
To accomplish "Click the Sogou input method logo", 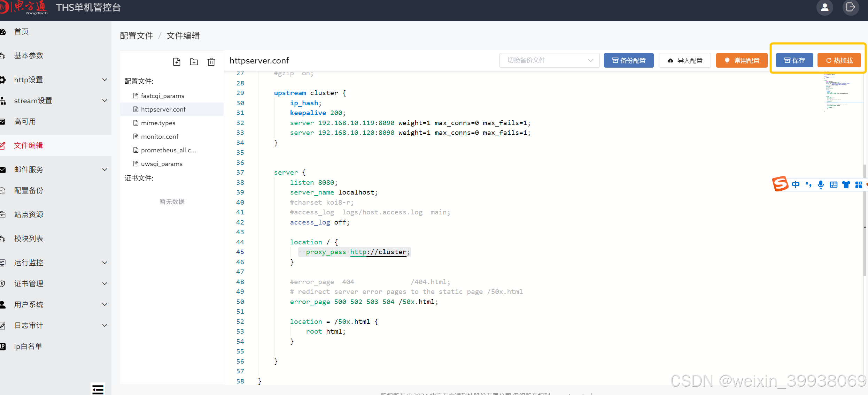I will [x=780, y=184].
